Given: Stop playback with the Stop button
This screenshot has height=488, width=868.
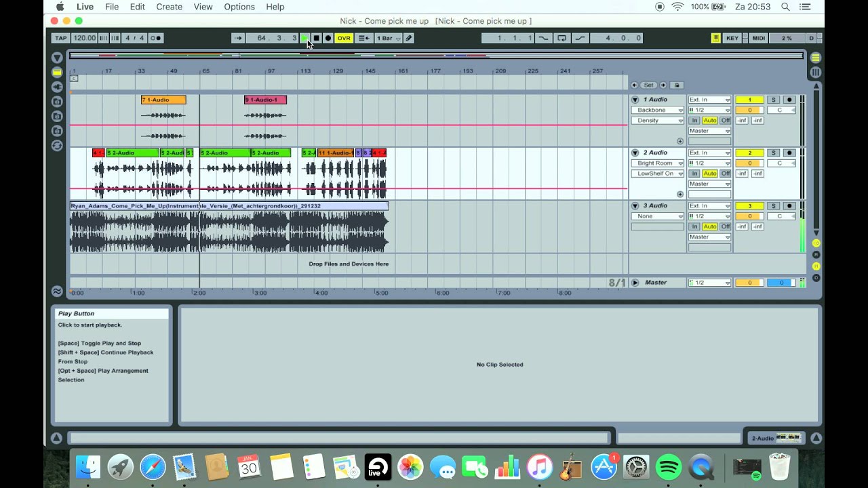Looking at the screenshot, I should (x=316, y=38).
